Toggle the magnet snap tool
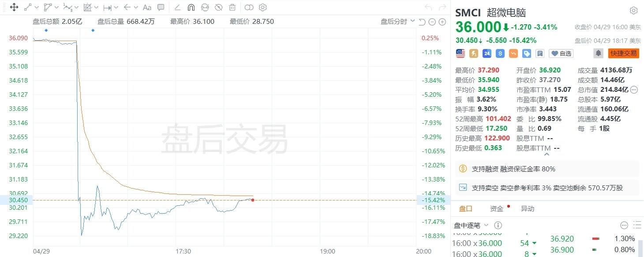Viewport: 644px width, 257px height. coord(191,8)
